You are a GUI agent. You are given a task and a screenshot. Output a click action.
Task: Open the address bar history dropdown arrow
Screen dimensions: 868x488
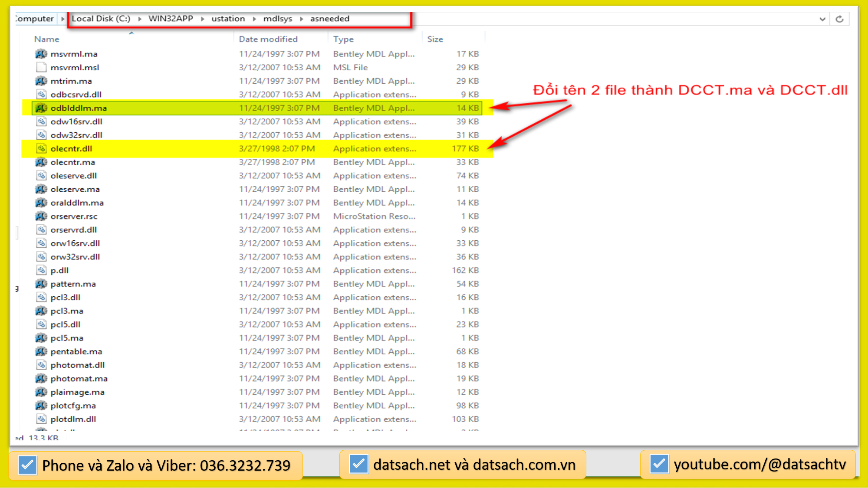coord(822,19)
